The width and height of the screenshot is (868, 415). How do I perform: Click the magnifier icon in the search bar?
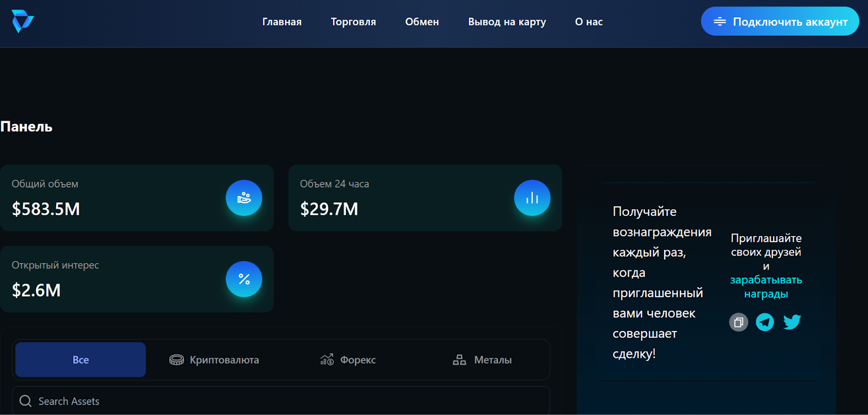[x=25, y=401]
